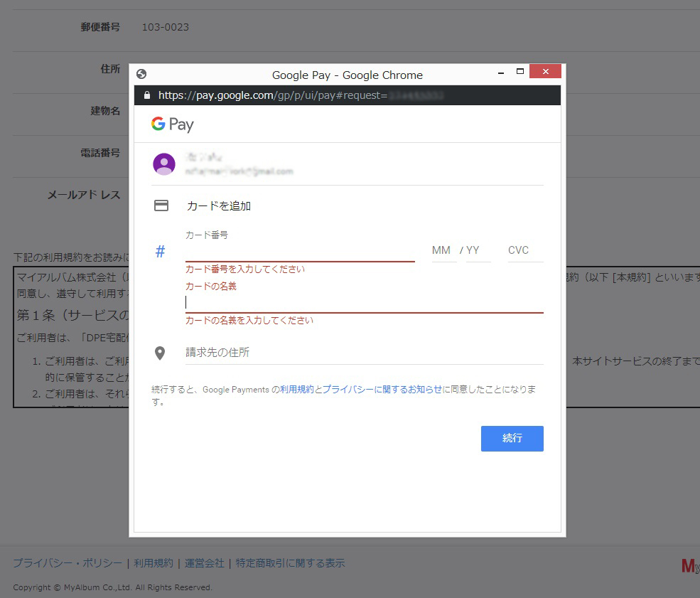Click the purple profile avatar icon
This screenshot has height=598, width=700.
pos(164,164)
